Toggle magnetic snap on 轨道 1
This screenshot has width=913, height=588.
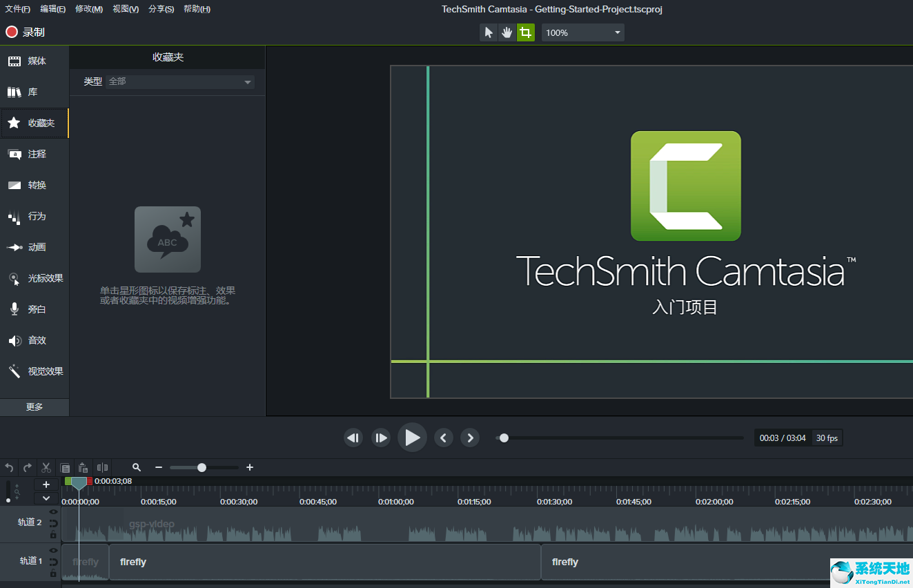click(x=53, y=562)
